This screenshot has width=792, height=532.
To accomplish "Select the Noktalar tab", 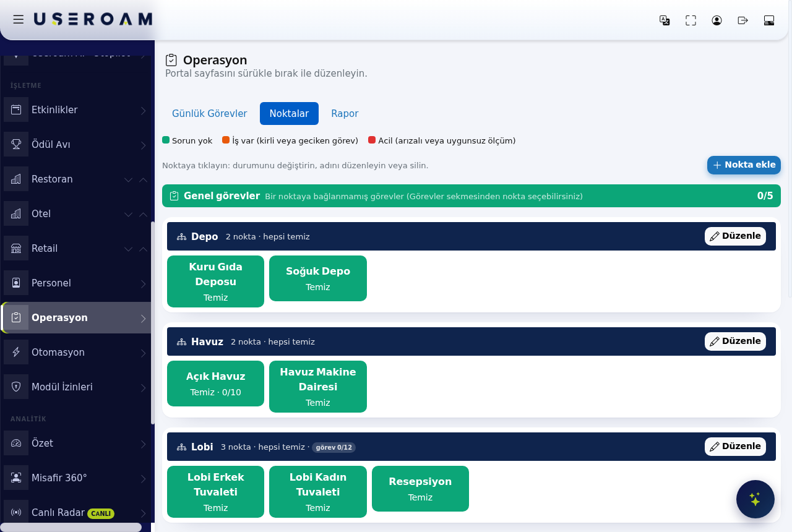I will tap(289, 113).
